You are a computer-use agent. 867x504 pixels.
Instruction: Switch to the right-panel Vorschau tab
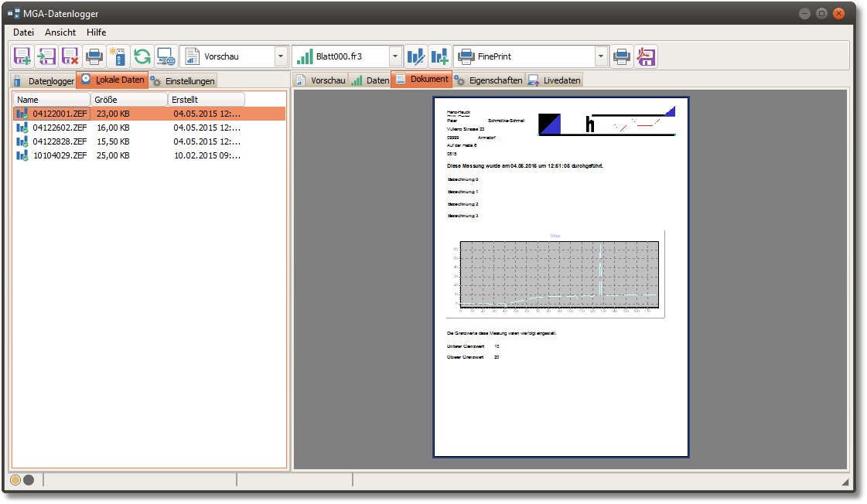(x=321, y=80)
